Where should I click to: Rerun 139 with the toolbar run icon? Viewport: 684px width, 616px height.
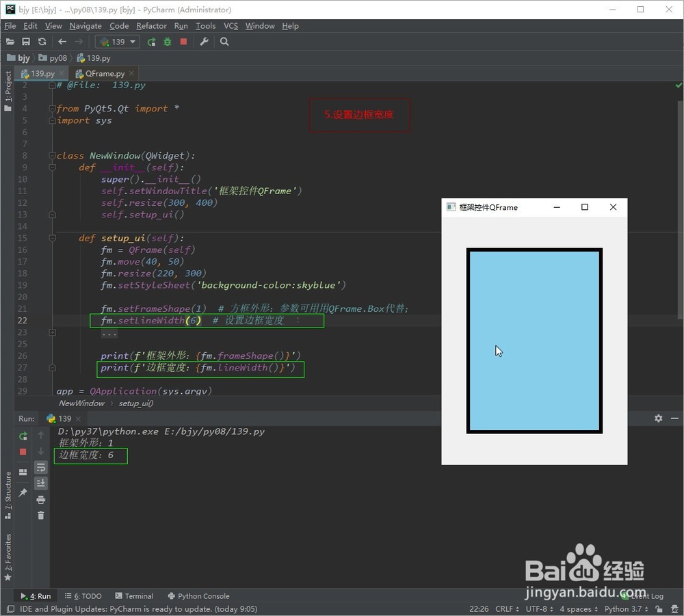point(151,42)
